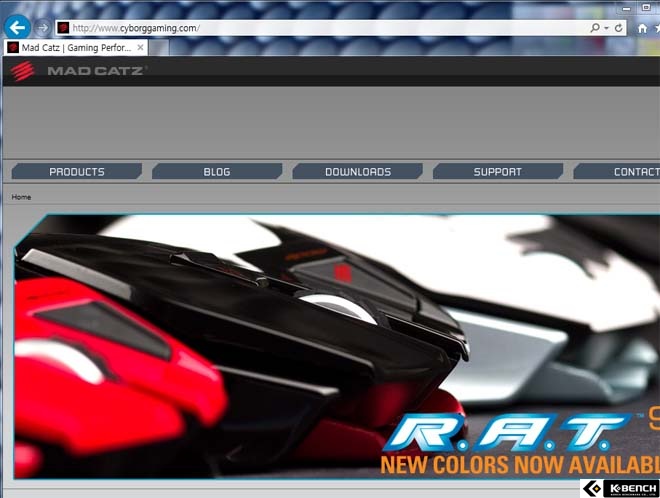660x498 pixels.
Task: Open the BLOG menu item
Action: [x=217, y=171]
